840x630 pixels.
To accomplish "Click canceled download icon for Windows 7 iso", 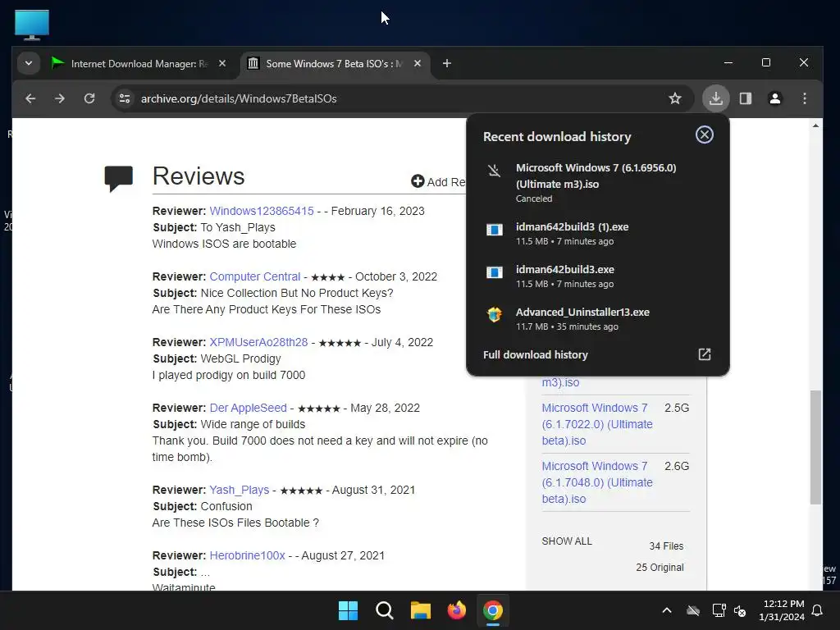I will click(494, 171).
